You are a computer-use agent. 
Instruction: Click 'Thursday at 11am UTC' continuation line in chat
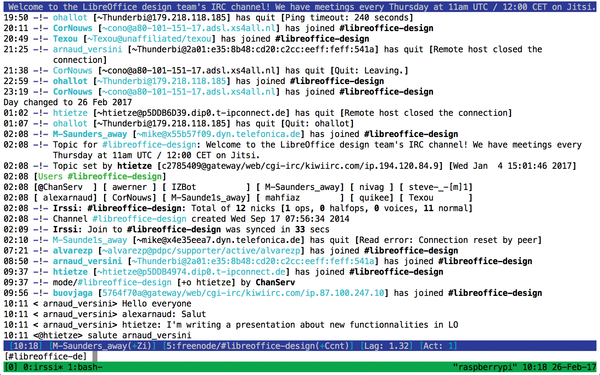click(157, 156)
